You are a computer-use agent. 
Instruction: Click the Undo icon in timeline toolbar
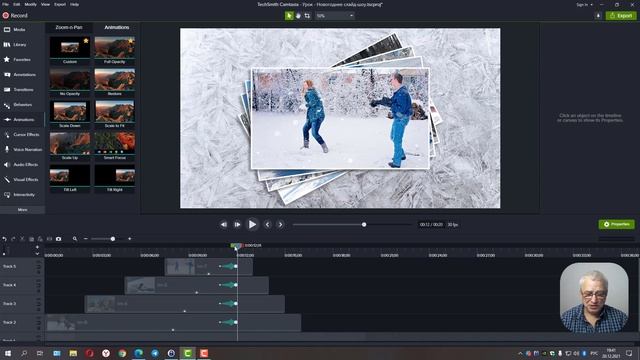pyautogui.click(x=4, y=239)
